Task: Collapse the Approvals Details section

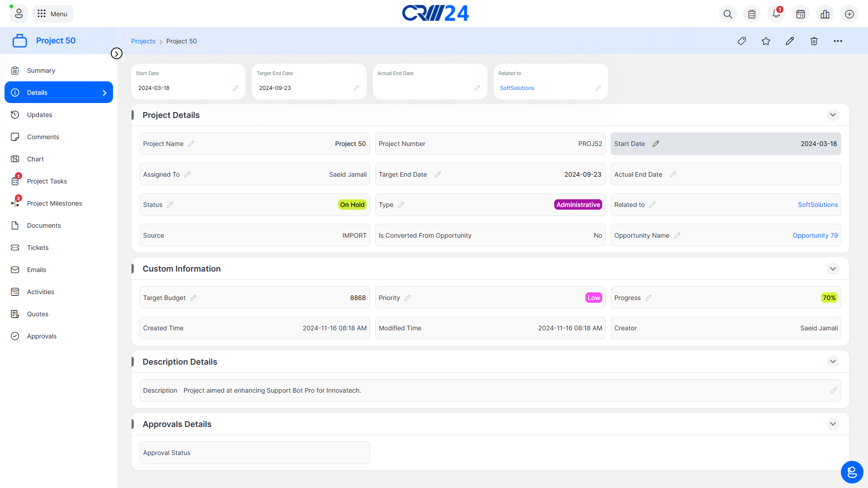Action: coord(833,424)
